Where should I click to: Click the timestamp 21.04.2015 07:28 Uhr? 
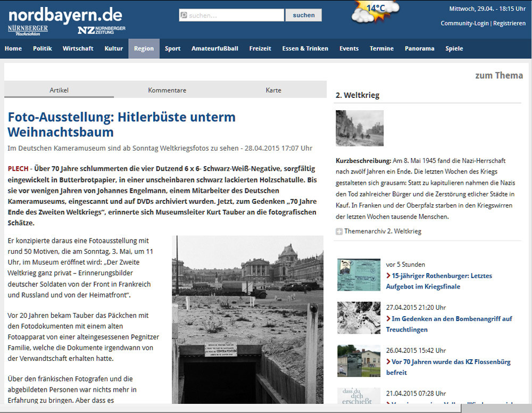tap(416, 394)
